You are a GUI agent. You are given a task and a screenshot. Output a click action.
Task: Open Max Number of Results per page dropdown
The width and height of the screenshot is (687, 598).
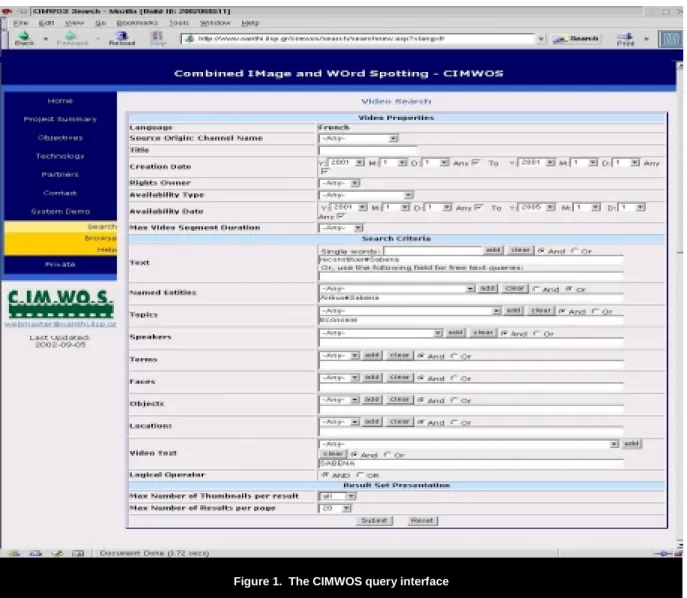click(x=335, y=509)
